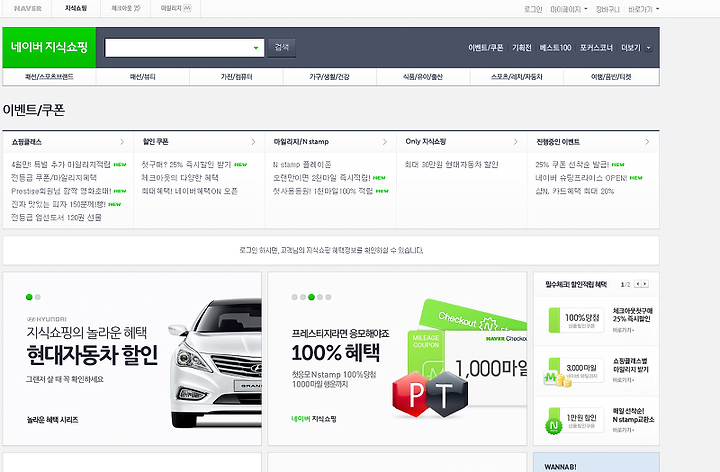The image size is (720, 472).
Task: Click the 검색 search button
Action: coord(281,47)
